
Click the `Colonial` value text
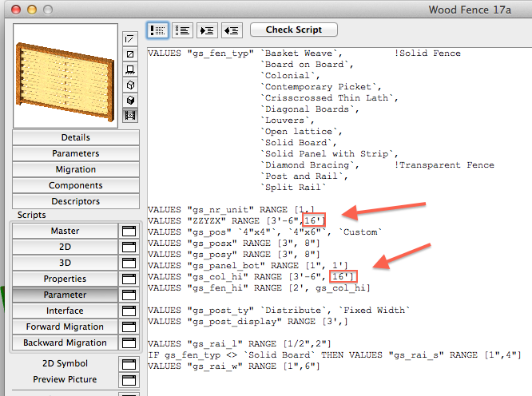290,76
